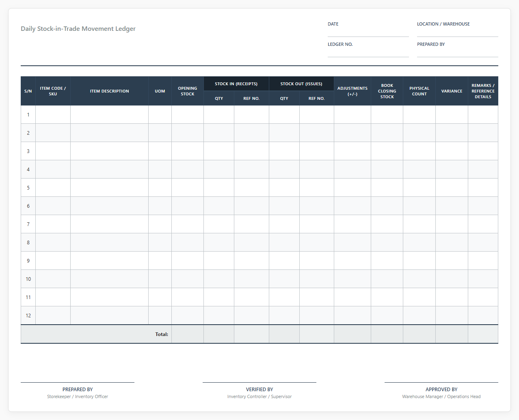Viewport: 519px width, 420px height.
Task: Click the 'Stock In (Receipts)' group header
Action: [x=236, y=84]
